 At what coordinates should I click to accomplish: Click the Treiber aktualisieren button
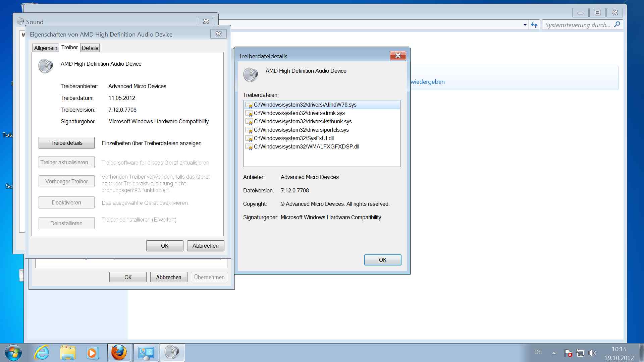[66, 162]
